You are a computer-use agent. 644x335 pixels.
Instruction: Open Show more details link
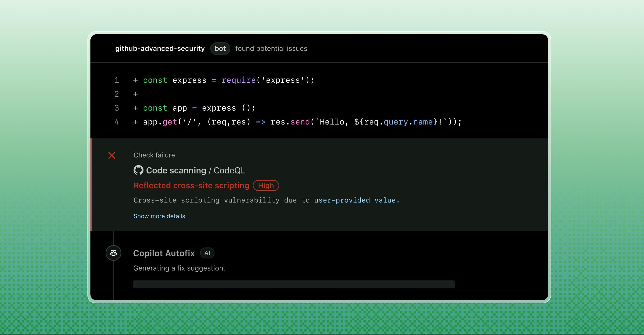point(159,216)
